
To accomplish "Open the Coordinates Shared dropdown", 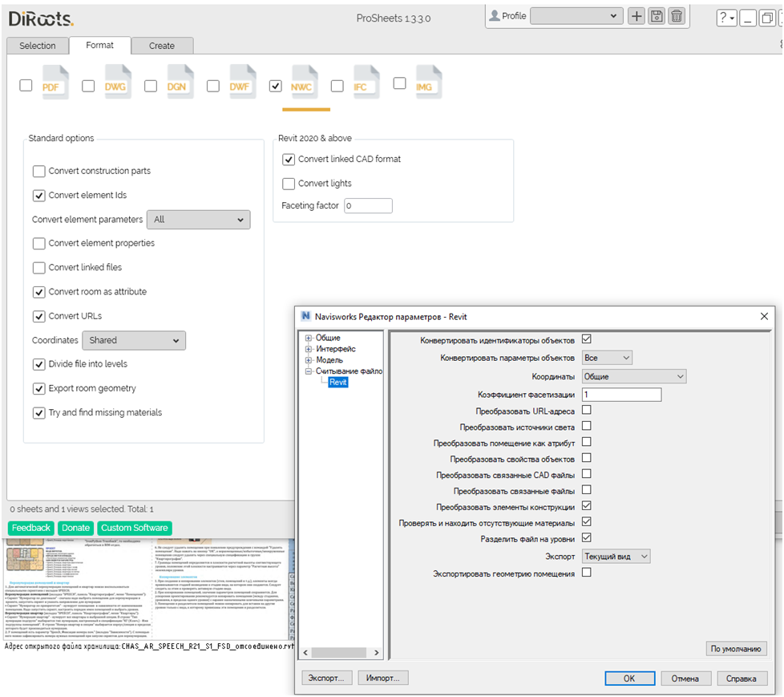I will click(134, 340).
